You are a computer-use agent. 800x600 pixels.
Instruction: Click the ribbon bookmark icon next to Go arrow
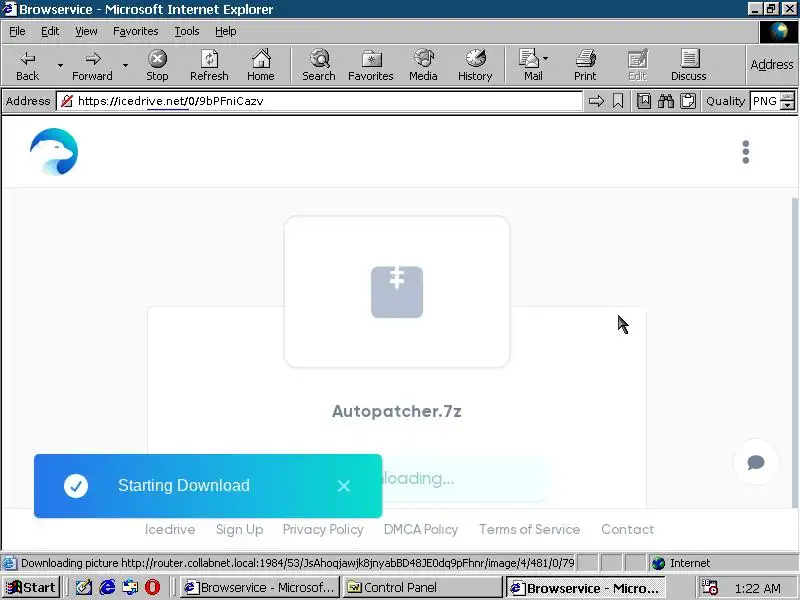[x=618, y=101]
